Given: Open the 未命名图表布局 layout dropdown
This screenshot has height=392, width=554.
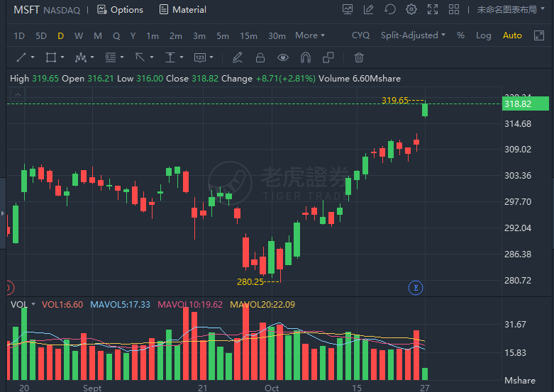Looking at the screenshot, I should tap(511, 9).
